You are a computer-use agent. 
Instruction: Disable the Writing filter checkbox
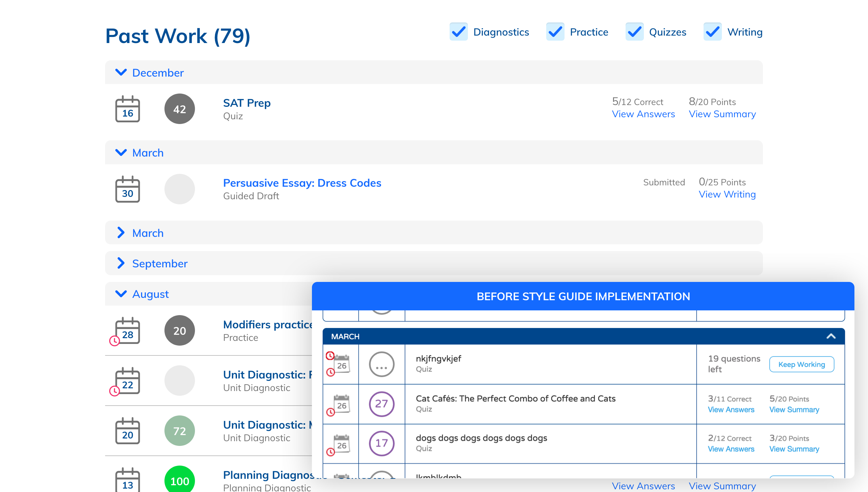click(712, 32)
